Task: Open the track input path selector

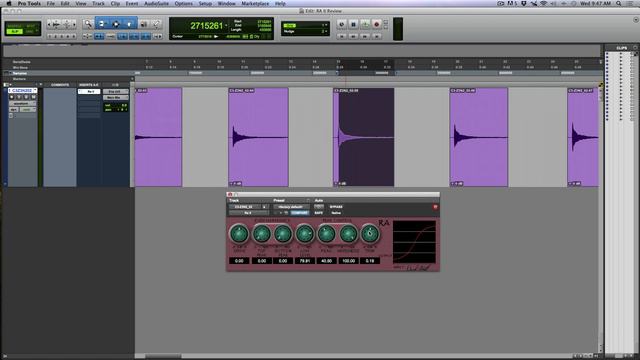Action: coord(116,91)
